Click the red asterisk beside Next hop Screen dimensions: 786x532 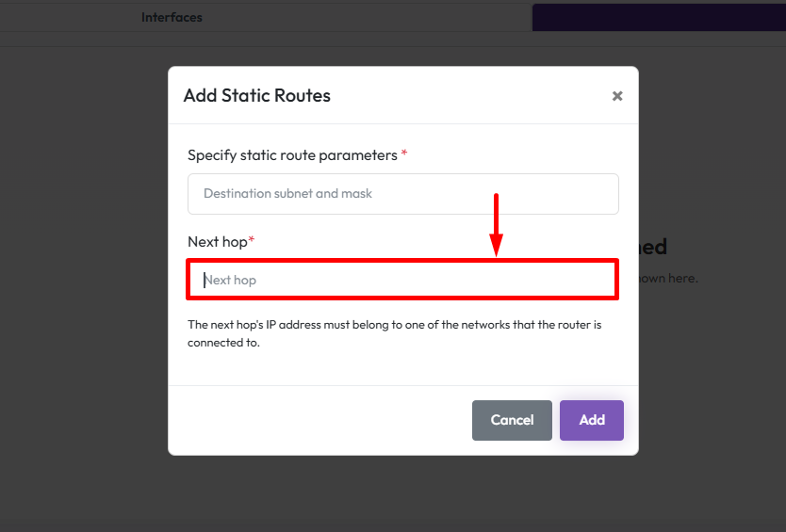[x=252, y=241]
